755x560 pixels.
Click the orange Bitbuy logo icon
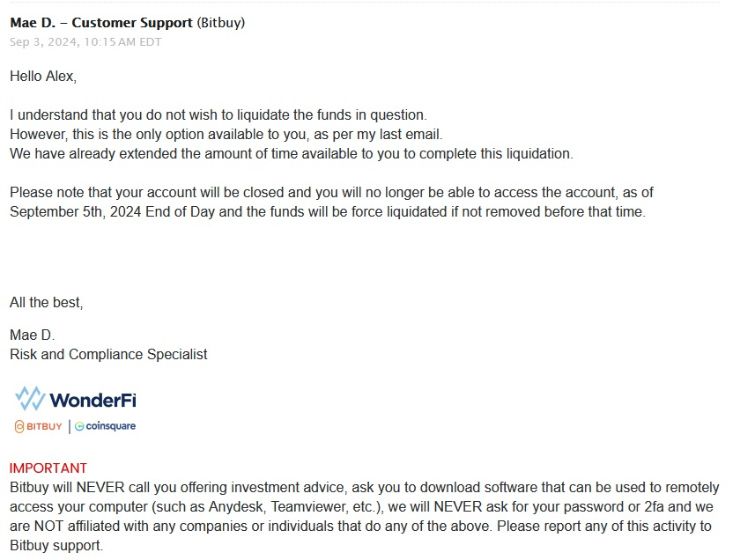tap(19, 426)
